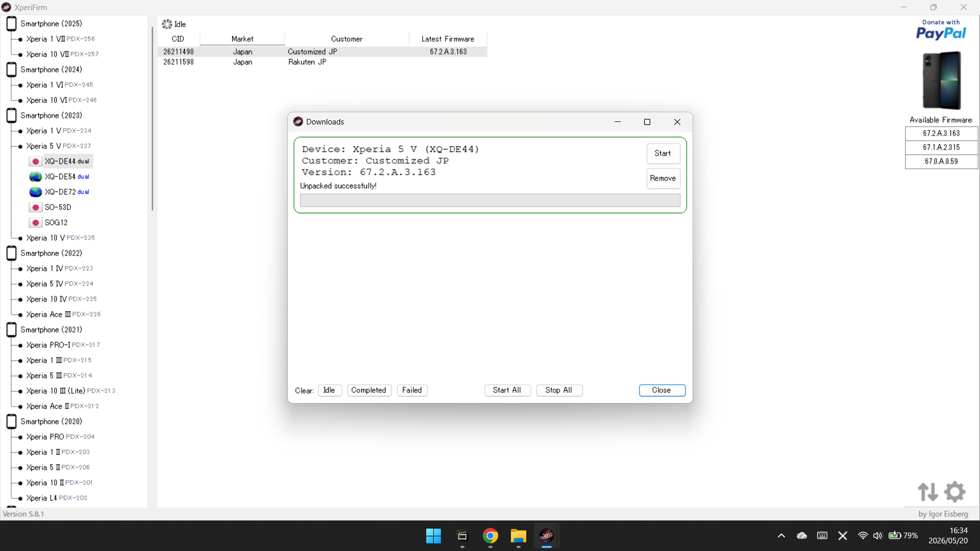Screen dimensions: 980x551
Task: Select the Xperia 10 VI PDX-246 device
Action: (61, 100)
